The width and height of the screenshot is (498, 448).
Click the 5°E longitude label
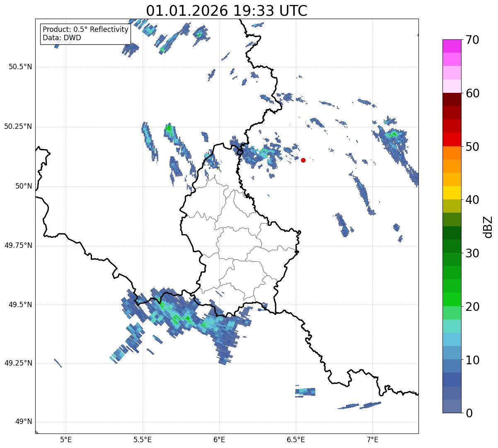66,439
